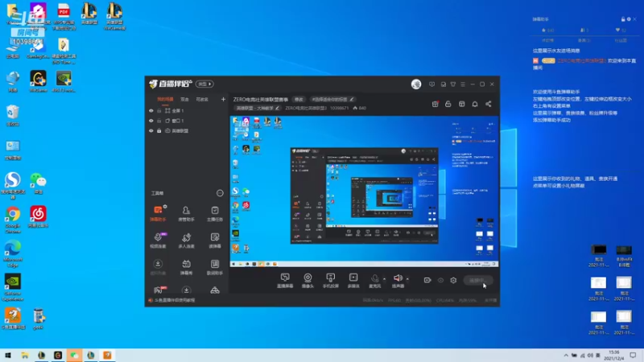Switch to the 双击 scene tab

(185, 99)
